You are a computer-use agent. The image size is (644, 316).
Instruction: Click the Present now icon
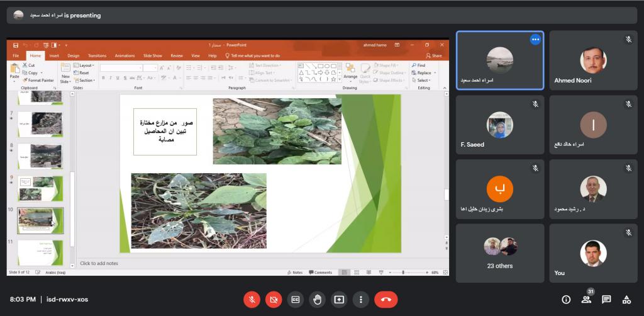[x=339, y=300]
